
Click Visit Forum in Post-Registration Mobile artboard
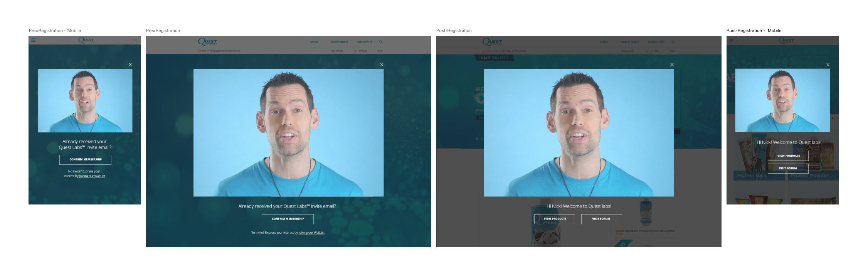[x=787, y=168]
